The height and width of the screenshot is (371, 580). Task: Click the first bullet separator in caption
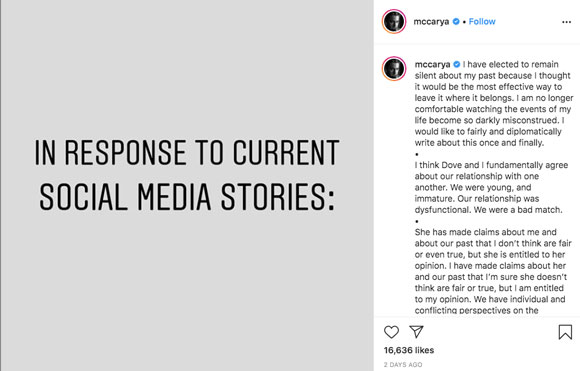417,154
